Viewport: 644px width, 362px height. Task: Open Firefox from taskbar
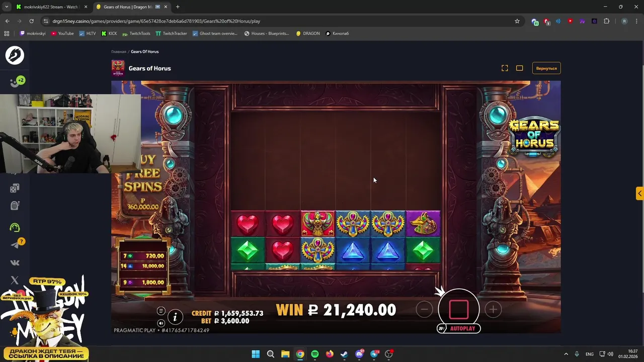click(x=330, y=354)
